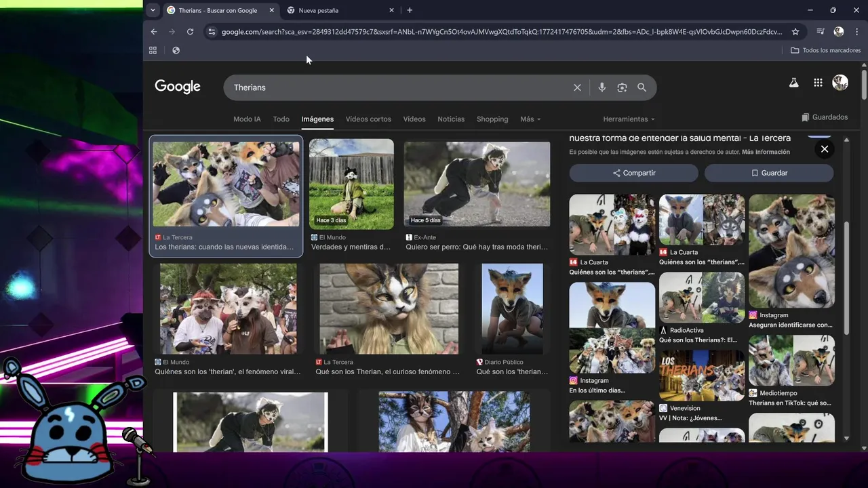Bookmark this page with the star icon

point(795,32)
